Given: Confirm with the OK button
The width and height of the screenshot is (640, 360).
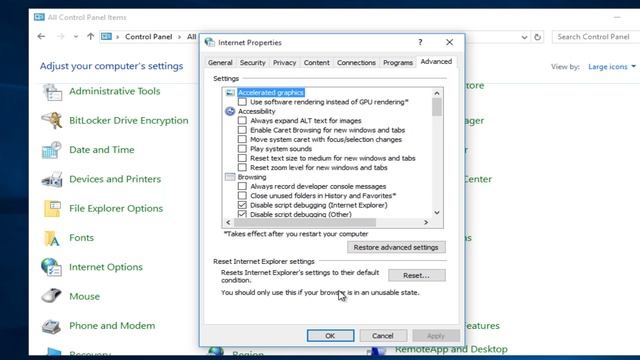Looking at the screenshot, I should [x=330, y=336].
